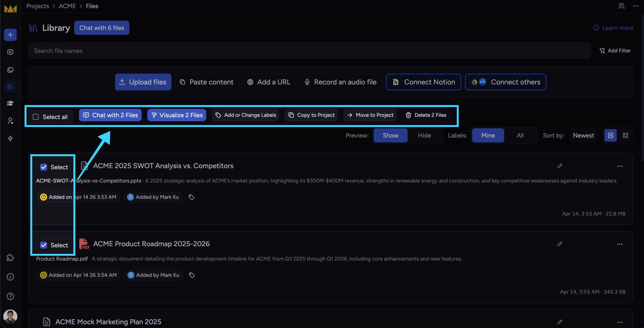This screenshot has width=644, height=328.
Task: Edit the ACME Mock Marketing Plan file name
Action: click(560, 322)
